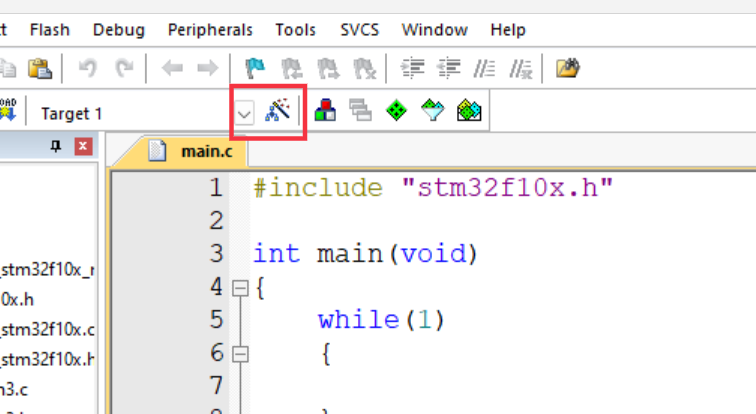Indent selected lines with indent icon
756x414 pixels.
point(413,68)
